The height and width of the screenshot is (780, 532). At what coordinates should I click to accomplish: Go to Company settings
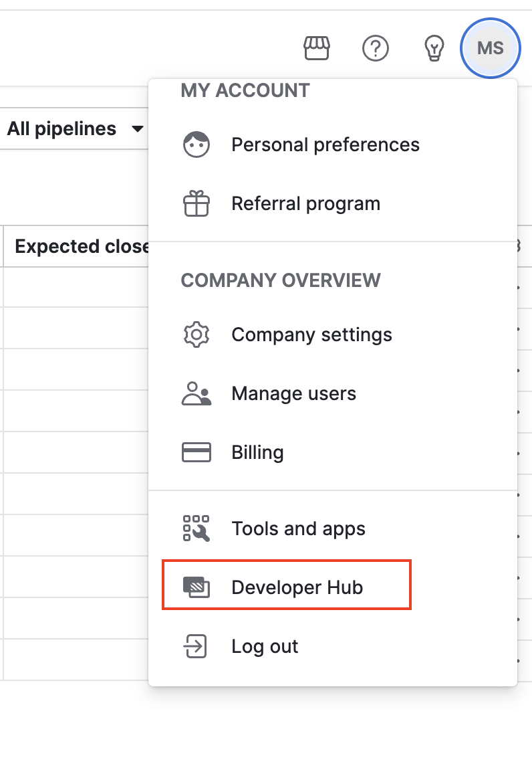tap(333, 334)
